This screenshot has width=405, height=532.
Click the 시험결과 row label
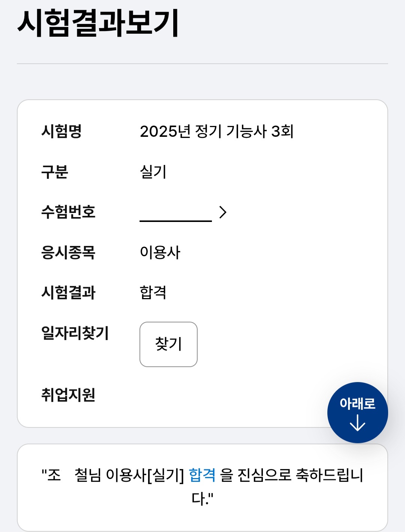[x=68, y=292]
